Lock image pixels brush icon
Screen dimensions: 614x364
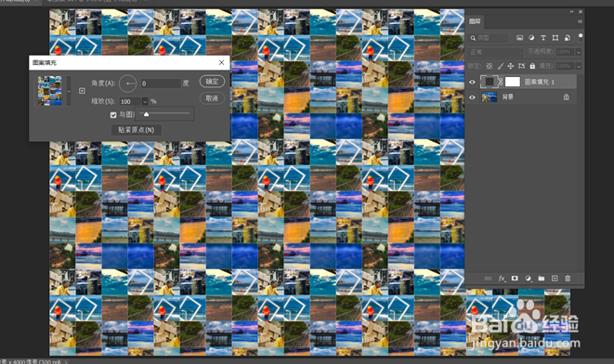point(501,66)
